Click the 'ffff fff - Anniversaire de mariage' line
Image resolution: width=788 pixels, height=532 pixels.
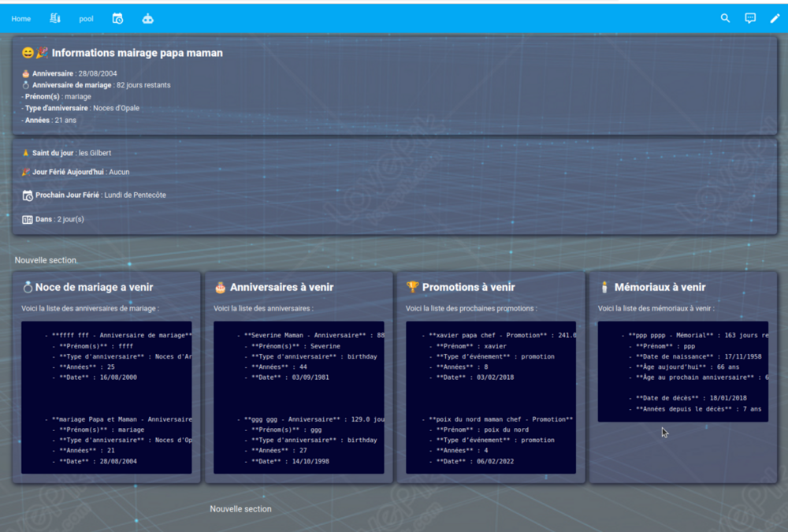[x=119, y=336]
